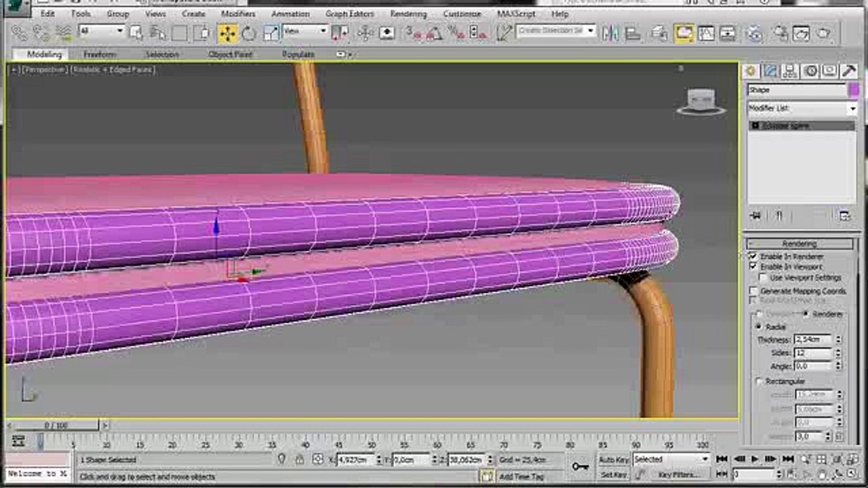
Task: Open the key filter Selected dropdown
Action: [x=670, y=460]
